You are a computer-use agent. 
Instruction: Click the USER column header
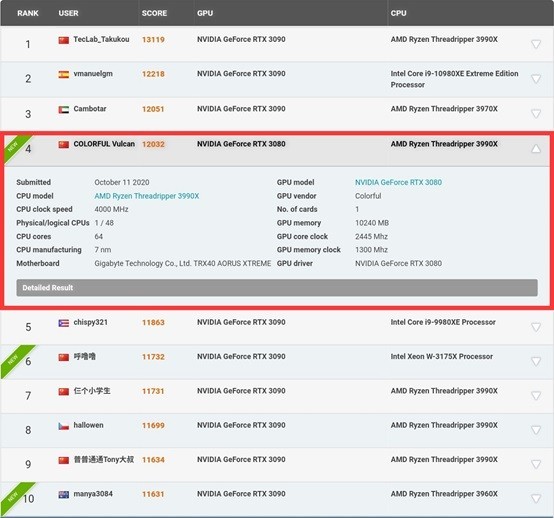click(69, 13)
